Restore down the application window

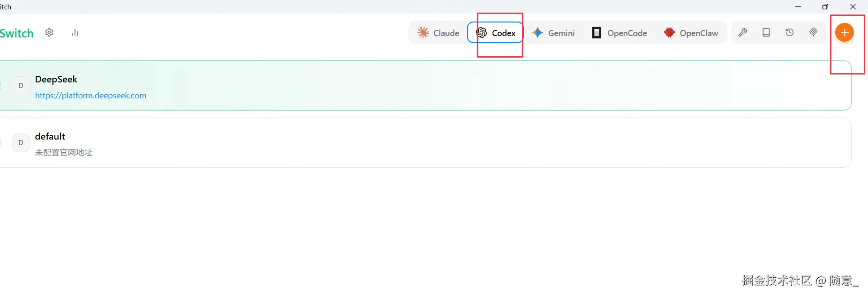coord(825,7)
